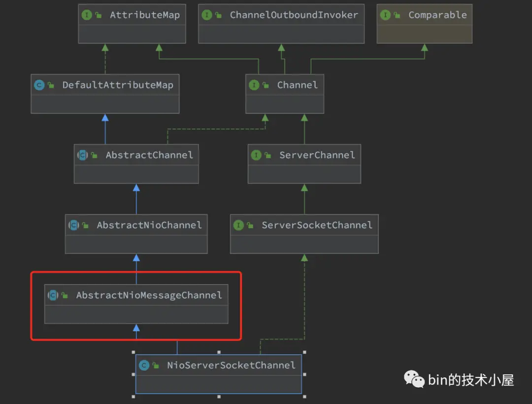Select the AbstractNioMessageChannel node label
The width and height of the screenshot is (532, 404).
149,296
